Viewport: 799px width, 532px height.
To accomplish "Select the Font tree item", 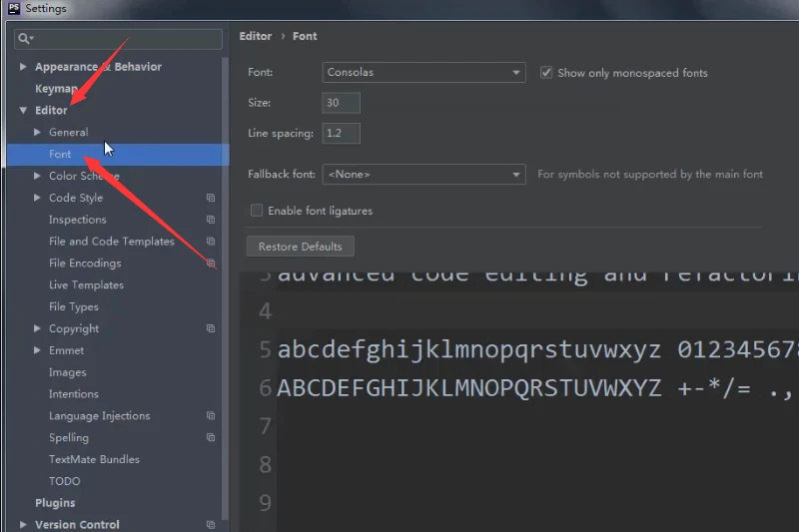I will pos(118,155).
